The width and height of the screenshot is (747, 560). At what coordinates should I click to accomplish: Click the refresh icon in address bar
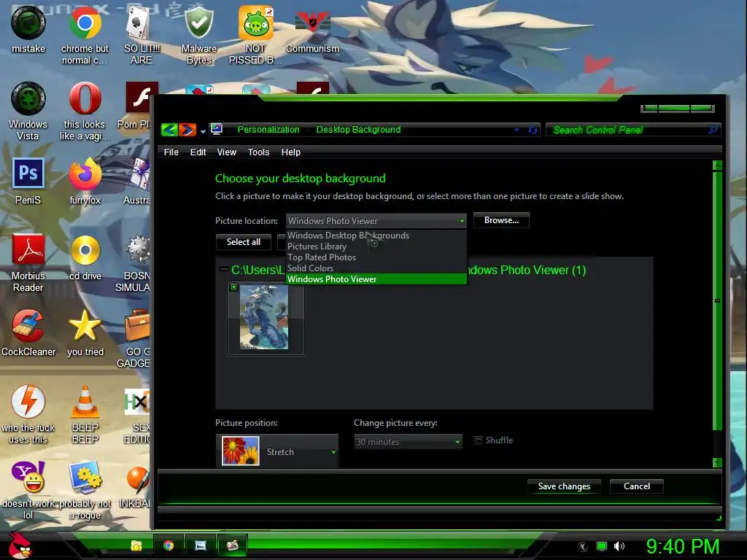(x=532, y=130)
